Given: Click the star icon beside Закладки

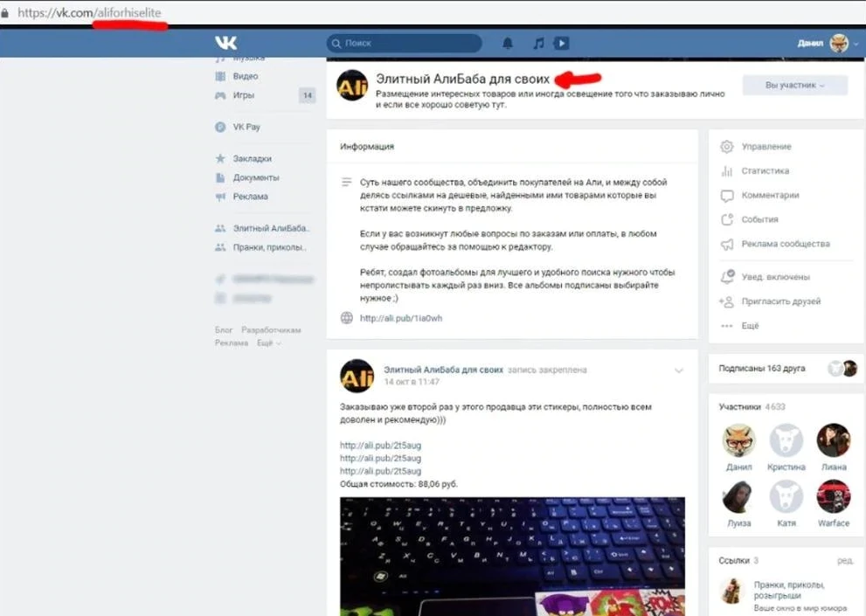Looking at the screenshot, I should point(220,158).
